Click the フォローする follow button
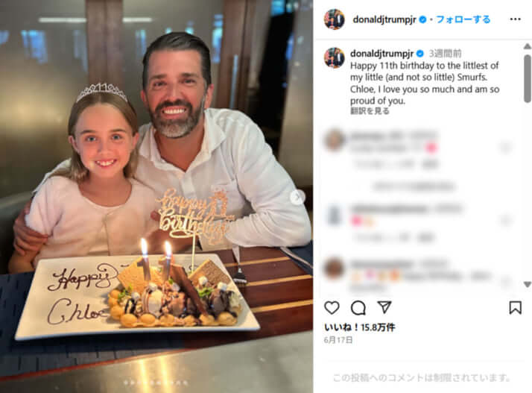Screen dimensions: 532x393 (463, 19)
